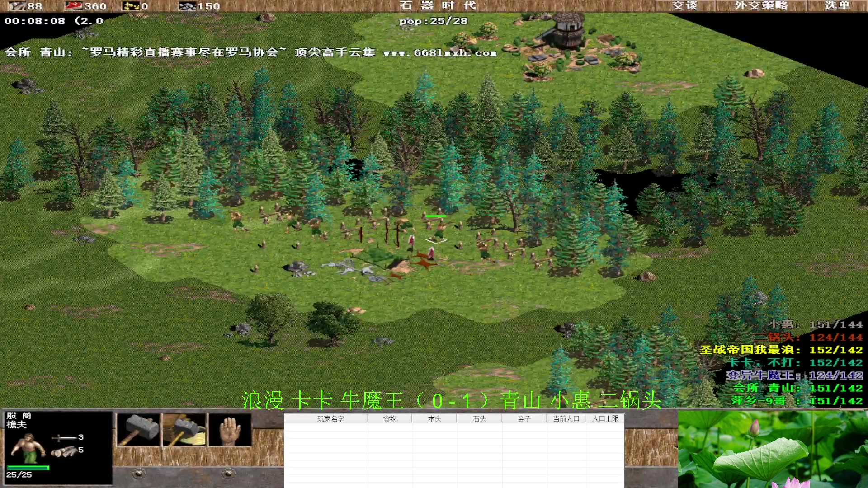Viewport: 868px width, 488px height.
Task: Open the 外交策略 diplomacy button
Action: point(761,6)
